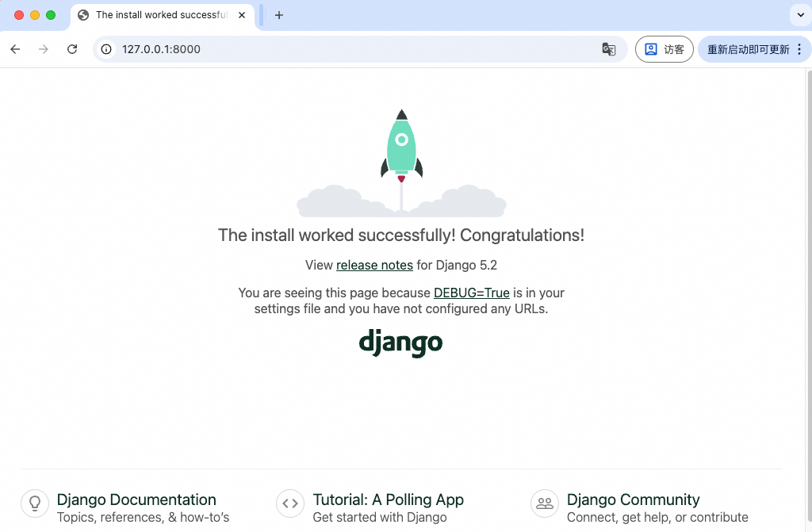This screenshot has height=532, width=812.
Task: Click 'Topics, references, & how-to's' text
Action: click(x=143, y=517)
